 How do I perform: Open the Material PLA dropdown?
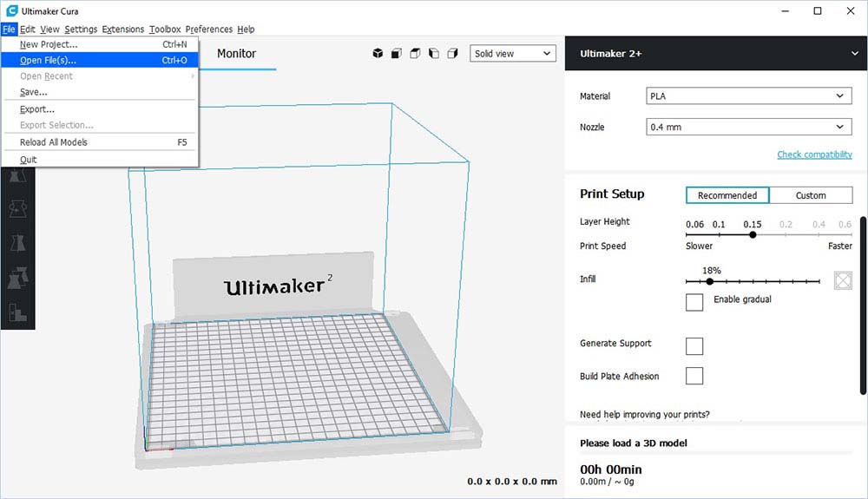click(x=748, y=96)
